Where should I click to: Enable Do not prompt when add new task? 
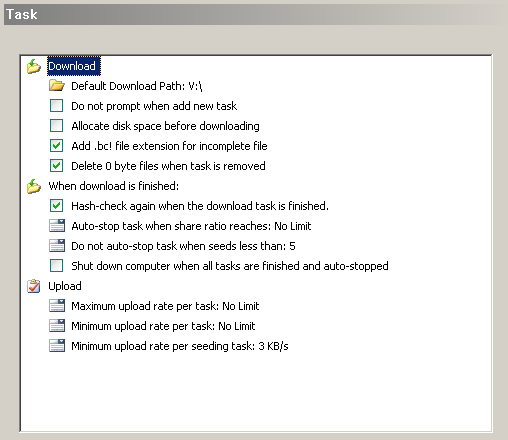(x=56, y=106)
